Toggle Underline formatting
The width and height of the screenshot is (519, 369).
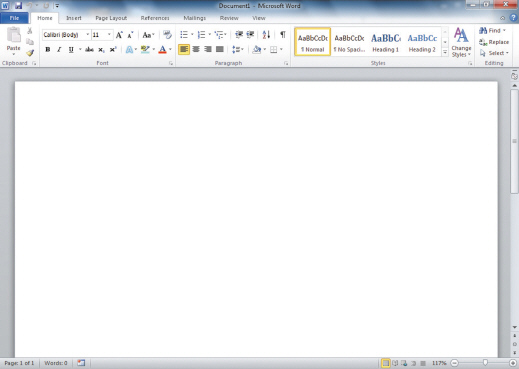click(x=71, y=50)
